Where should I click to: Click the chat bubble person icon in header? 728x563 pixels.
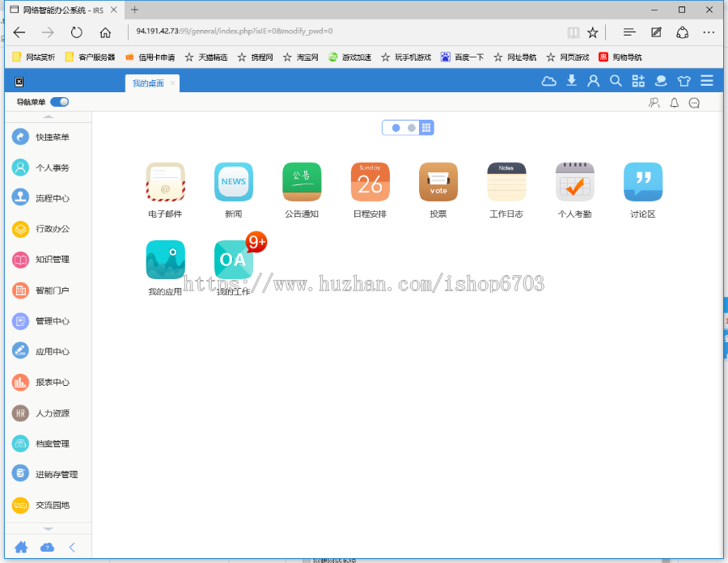661,81
